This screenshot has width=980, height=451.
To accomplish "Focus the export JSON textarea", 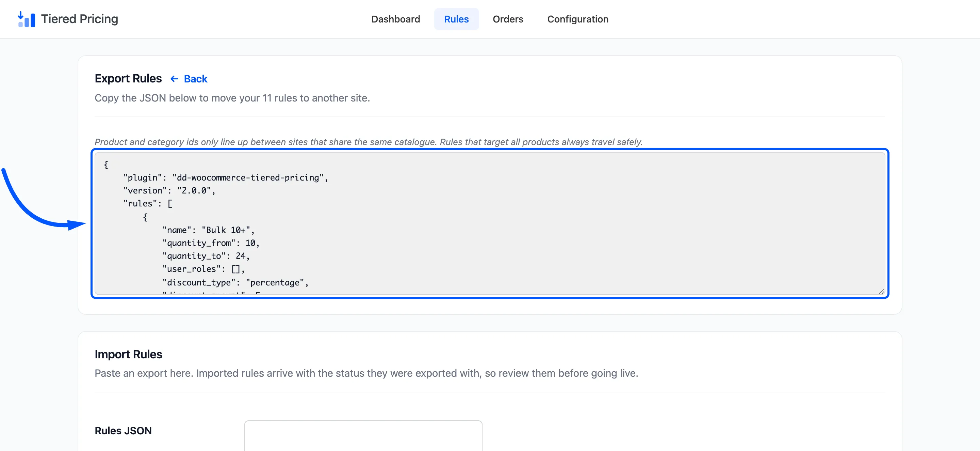I will [490, 223].
